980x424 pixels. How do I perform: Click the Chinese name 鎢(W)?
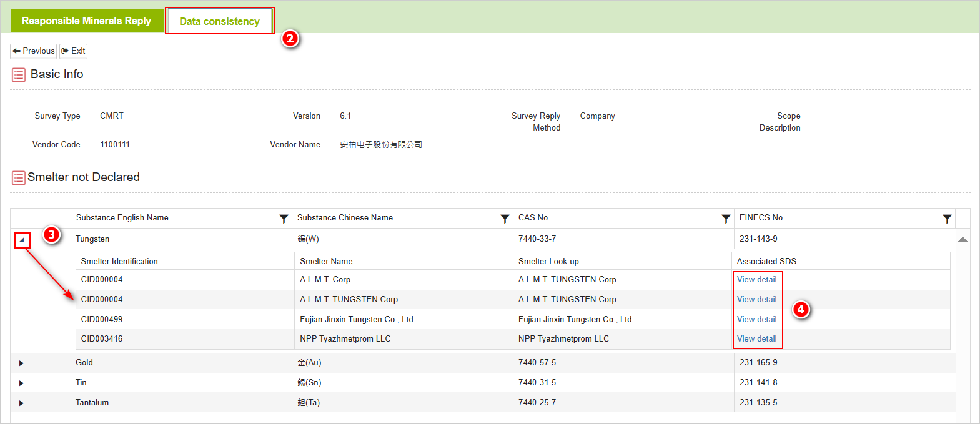tap(308, 239)
